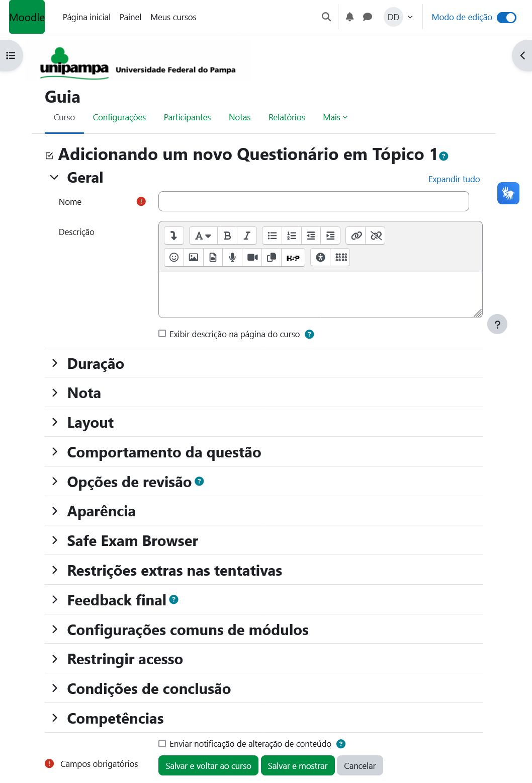This screenshot has width=532, height=783.
Task: Click the record video camera icon
Action: (x=252, y=258)
